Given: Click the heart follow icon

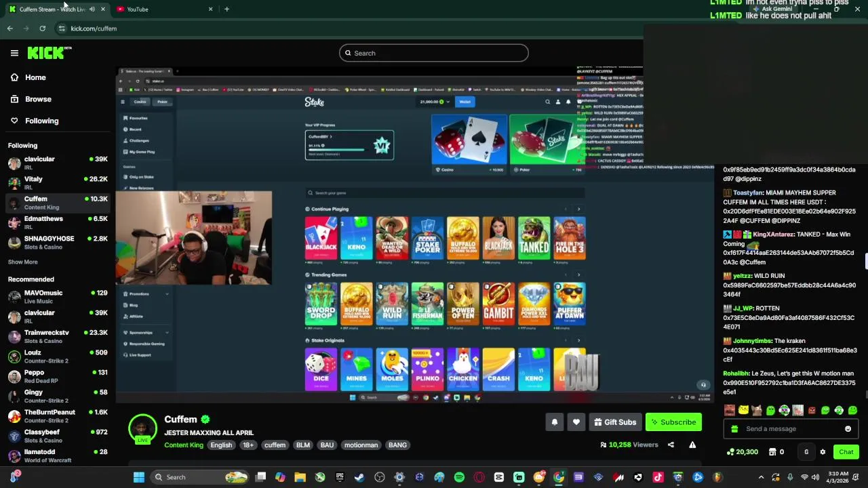Looking at the screenshot, I should coord(576,422).
